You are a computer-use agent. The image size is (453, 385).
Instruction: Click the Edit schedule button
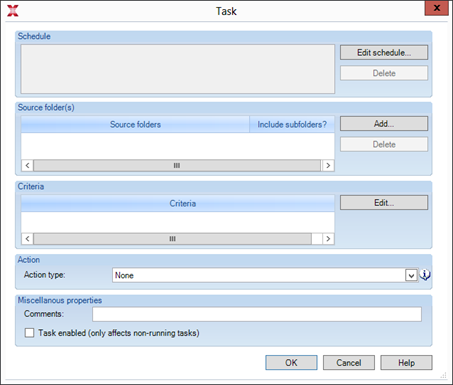point(384,53)
